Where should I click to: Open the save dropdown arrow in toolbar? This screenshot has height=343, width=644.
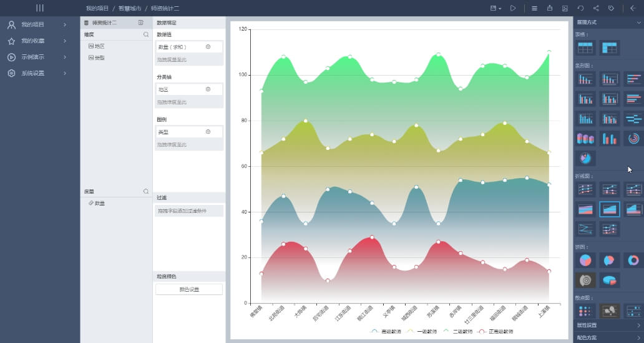coord(500,9)
